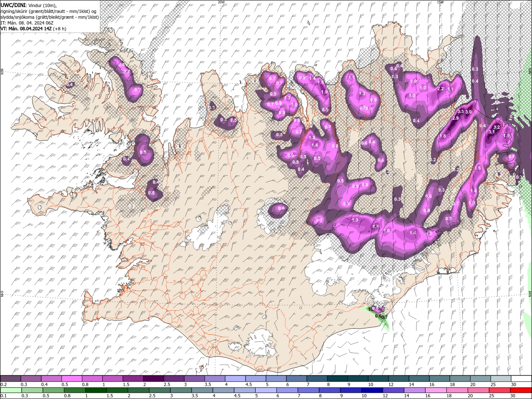Click the '20W' longitude label
The image size is (532, 399).
tap(221, 2)
